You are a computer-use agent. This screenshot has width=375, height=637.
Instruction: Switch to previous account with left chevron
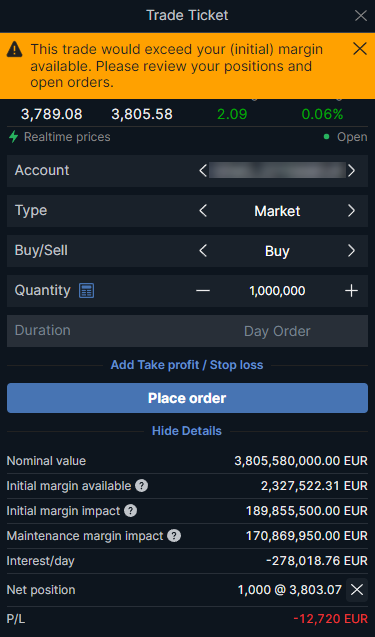(203, 171)
